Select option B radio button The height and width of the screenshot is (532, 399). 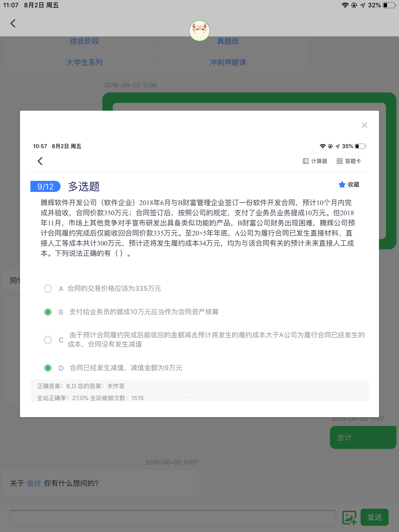tap(48, 312)
